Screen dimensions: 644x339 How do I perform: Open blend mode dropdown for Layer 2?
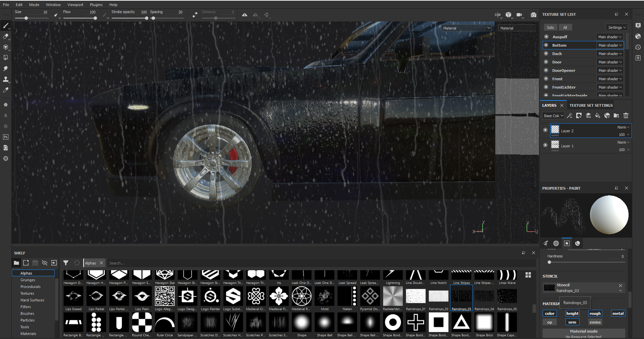pyautogui.click(x=623, y=127)
